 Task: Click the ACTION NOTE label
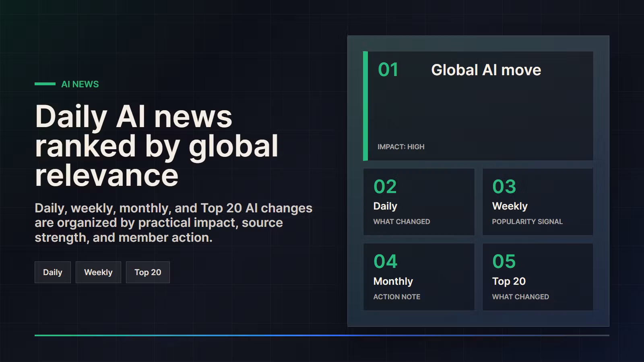click(x=397, y=297)
